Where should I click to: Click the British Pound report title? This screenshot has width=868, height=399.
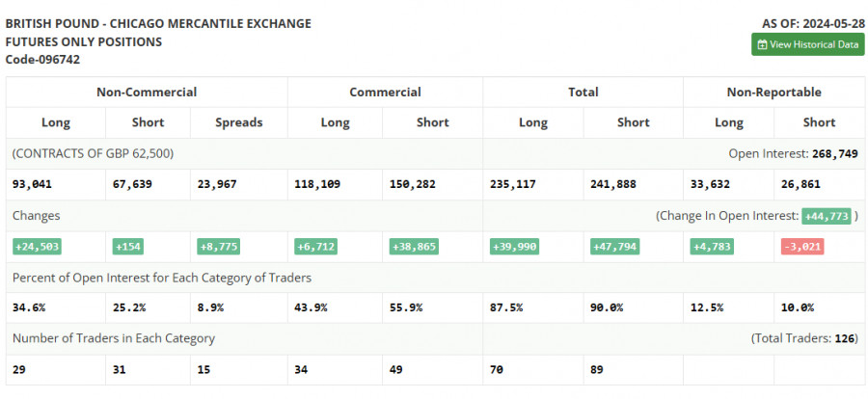point(158,24)
